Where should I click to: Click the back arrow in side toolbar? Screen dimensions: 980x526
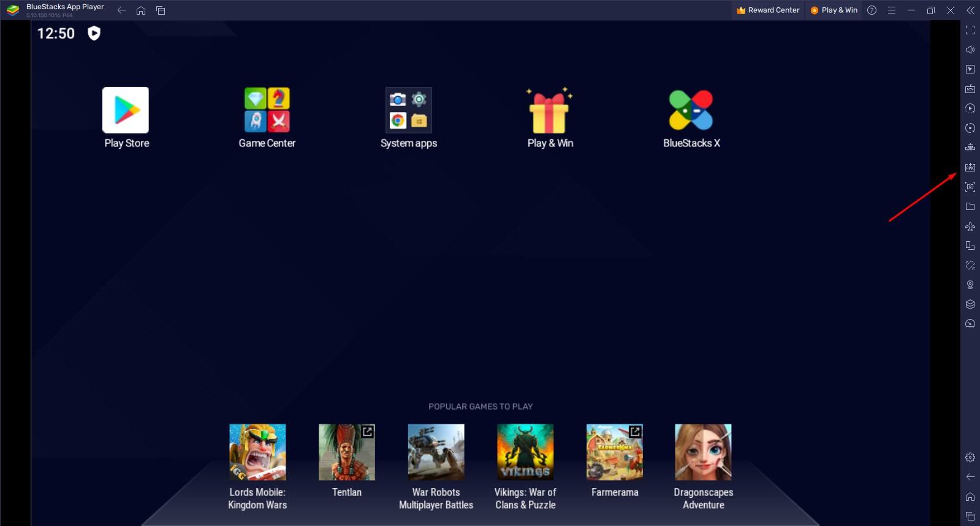(970, 476)
